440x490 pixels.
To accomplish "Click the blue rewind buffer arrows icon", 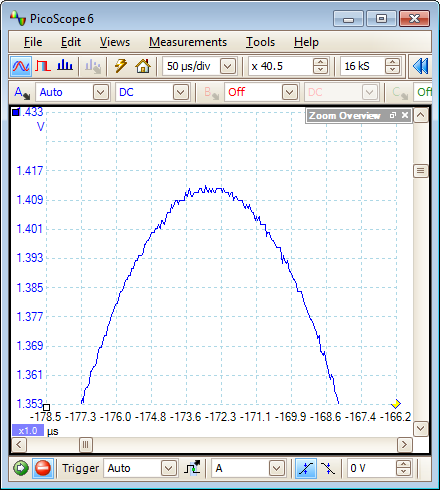I will click(x=420, y=66).
